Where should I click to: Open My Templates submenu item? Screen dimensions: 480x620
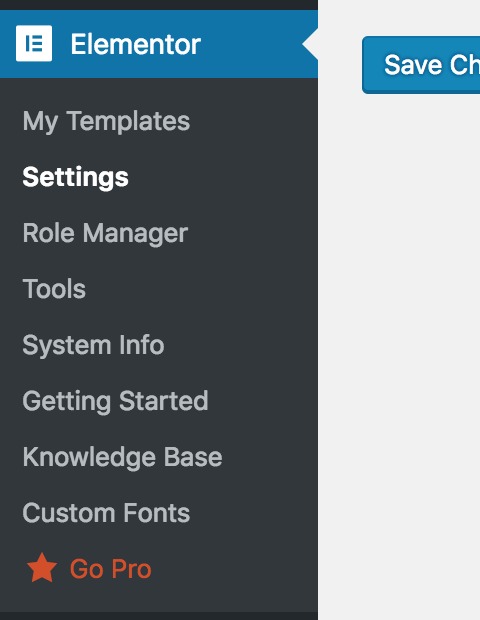pyautogui.click(x=106, y=121)
